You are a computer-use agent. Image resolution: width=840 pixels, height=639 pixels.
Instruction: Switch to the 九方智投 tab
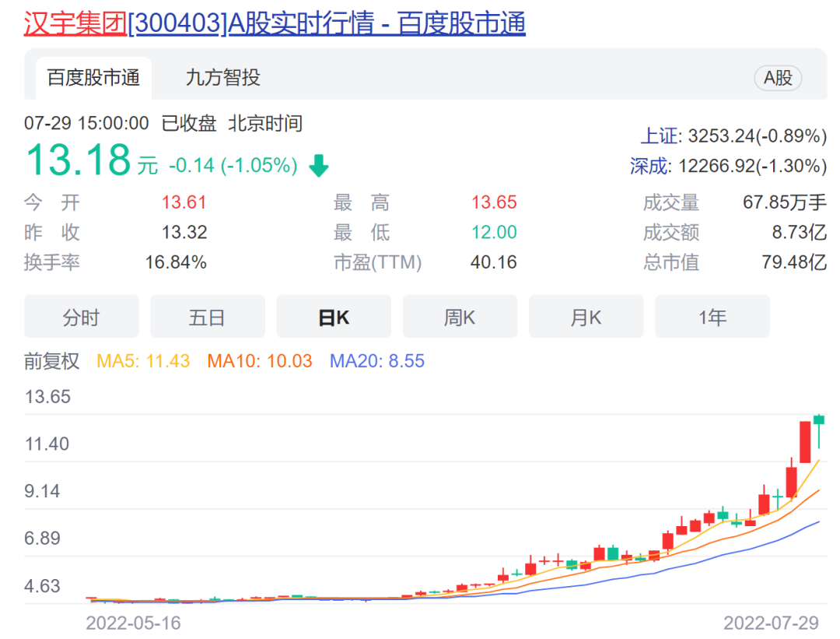tap(222, 78)
